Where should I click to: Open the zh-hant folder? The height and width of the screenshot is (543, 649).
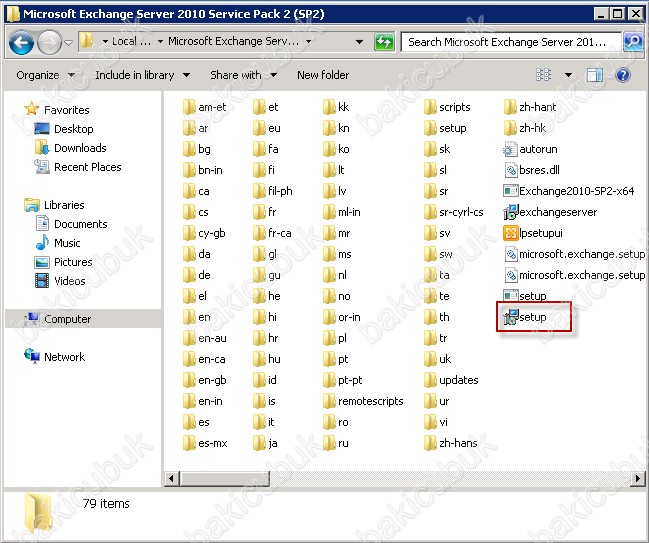tap(530, 107)
